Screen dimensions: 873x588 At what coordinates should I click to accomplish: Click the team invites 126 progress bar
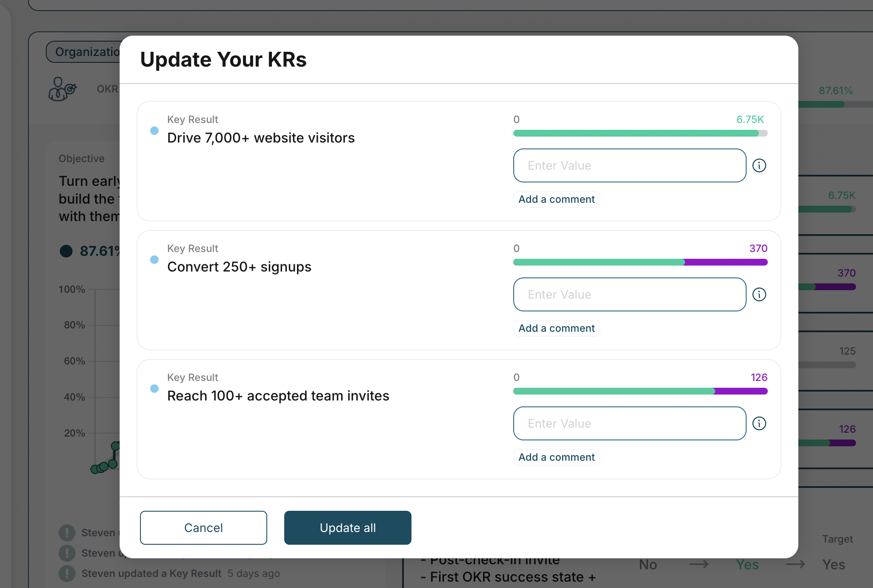[640, 391]
